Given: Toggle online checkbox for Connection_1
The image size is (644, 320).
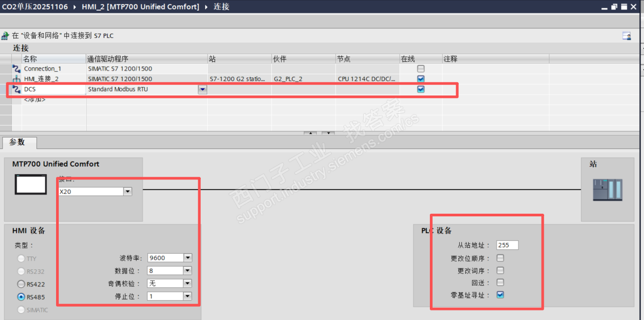Looking at the screenshot, I should (x=421, y=68).
